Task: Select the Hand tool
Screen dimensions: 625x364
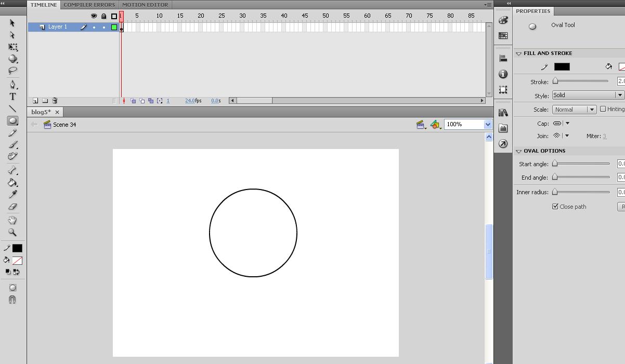Action: point(12,220)
